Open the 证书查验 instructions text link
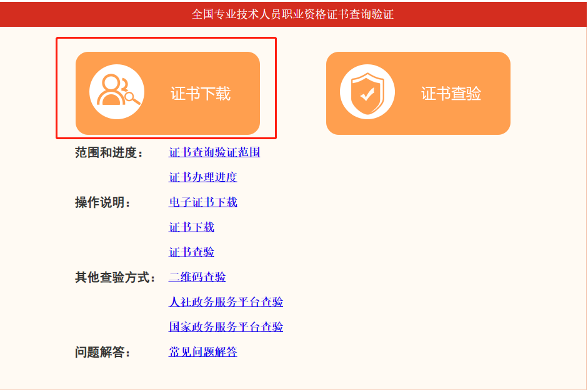The image size is (588, 392). point(192,252)
